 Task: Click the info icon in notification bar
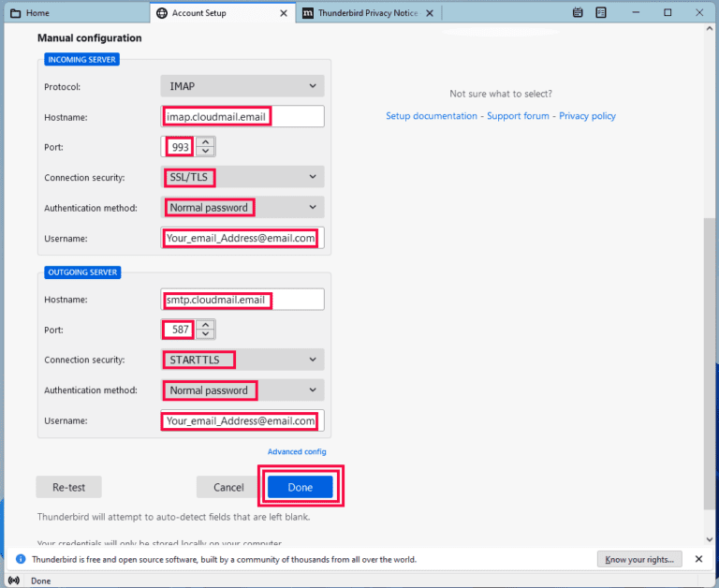click(x=21, y=559)
